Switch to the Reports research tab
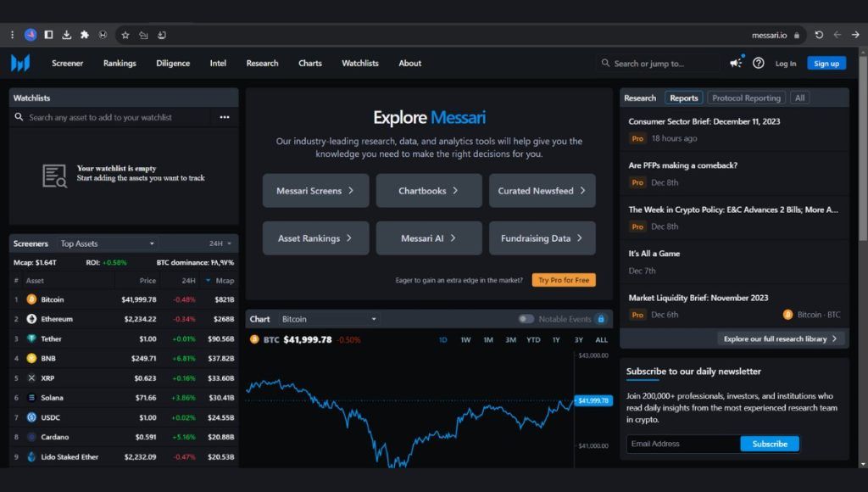The height and width of the screenshot is (492, 868). [684, 98]
